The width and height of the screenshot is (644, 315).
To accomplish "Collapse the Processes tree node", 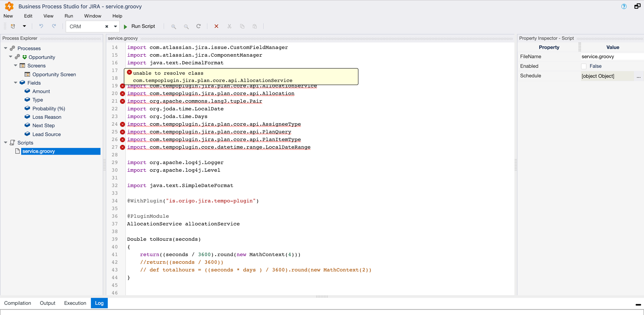I will tap(6, 48).
